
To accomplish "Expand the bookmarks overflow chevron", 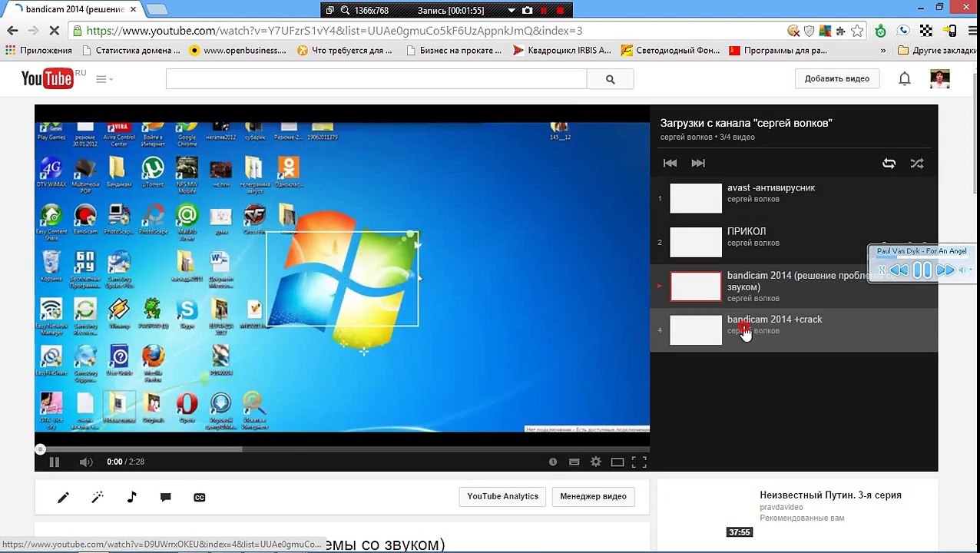I will pos(883,51).
